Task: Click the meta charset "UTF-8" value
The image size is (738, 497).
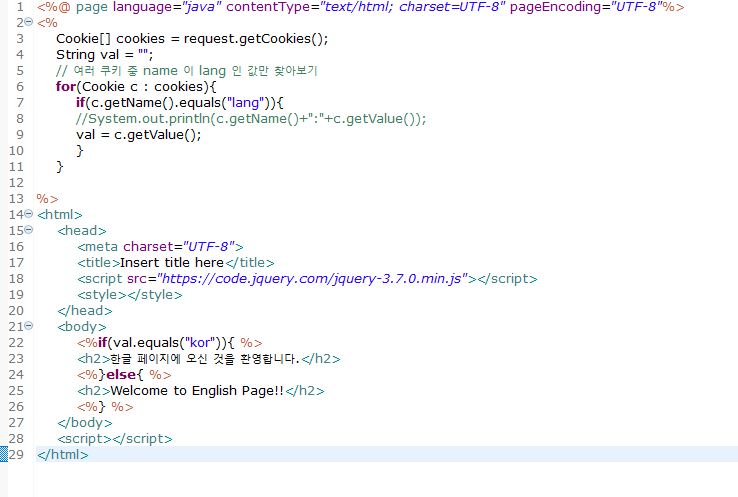Action: tap(209, 247)
